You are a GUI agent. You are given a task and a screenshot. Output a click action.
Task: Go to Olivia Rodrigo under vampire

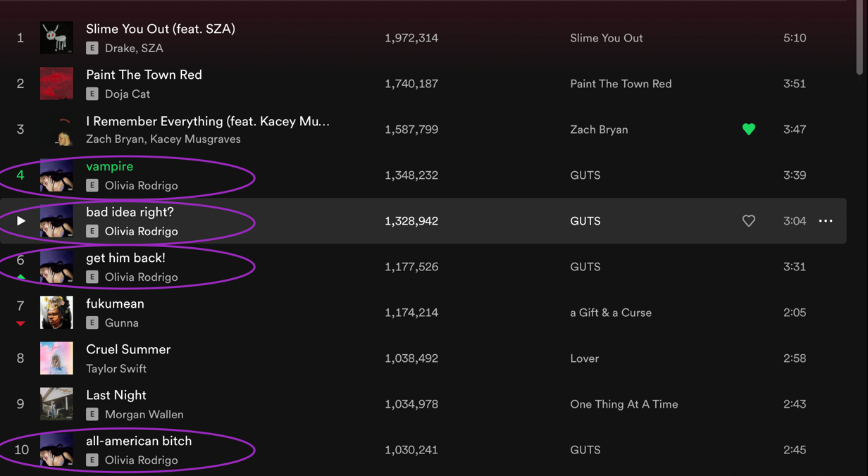coord(141,186)
